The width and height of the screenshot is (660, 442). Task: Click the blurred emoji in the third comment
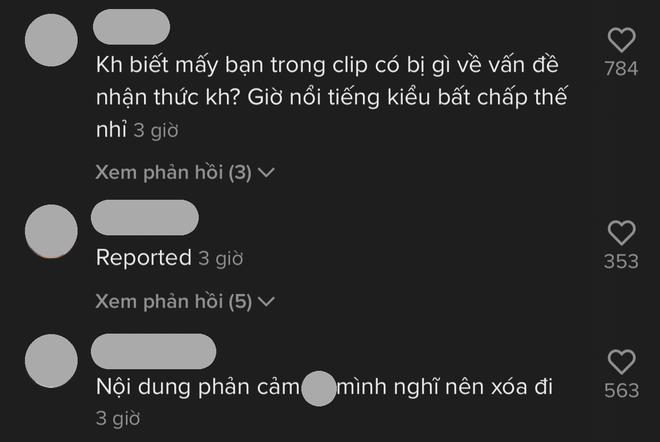point(319,389)
